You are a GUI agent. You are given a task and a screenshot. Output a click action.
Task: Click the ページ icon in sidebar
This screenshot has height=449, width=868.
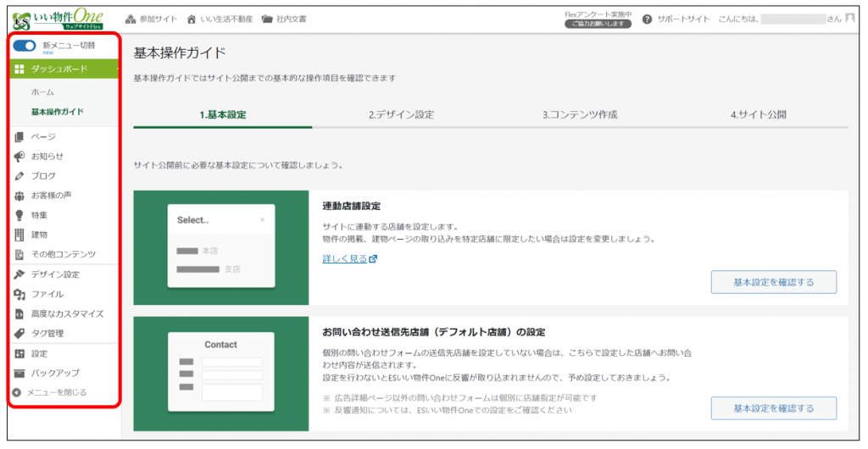tap(19, 137)
